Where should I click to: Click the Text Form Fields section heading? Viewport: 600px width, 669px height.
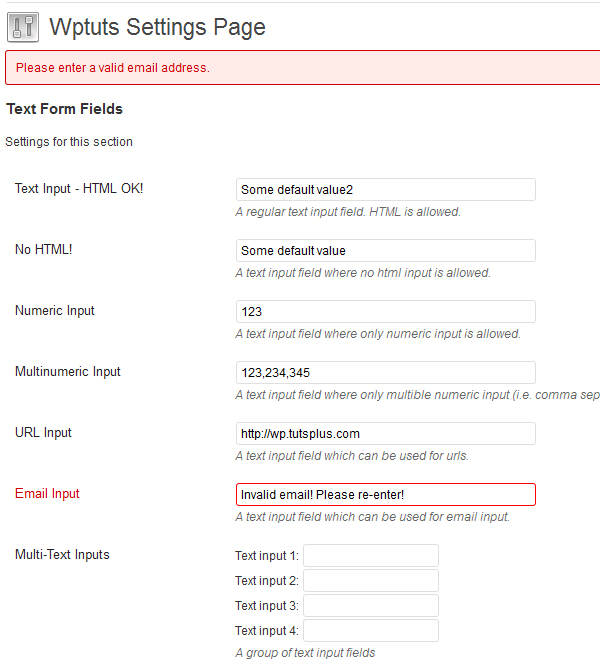64,109
